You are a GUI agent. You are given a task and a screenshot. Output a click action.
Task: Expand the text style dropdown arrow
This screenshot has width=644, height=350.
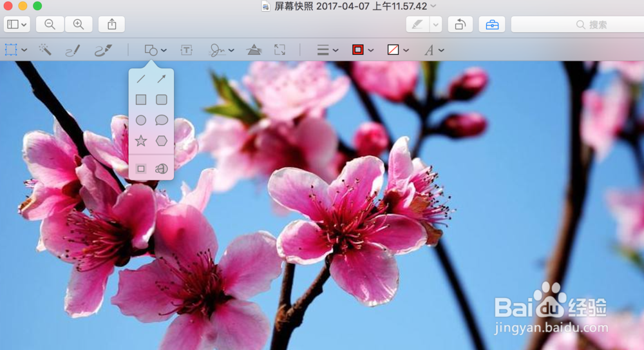[x=442, y=50]
